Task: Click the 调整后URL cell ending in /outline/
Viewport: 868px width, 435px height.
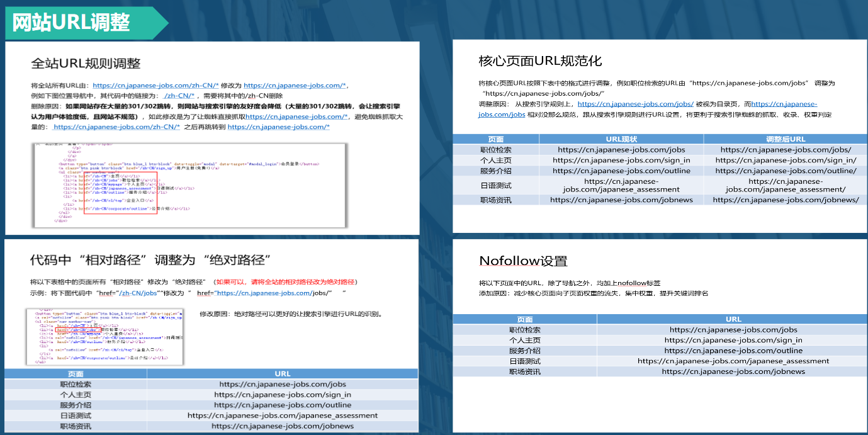Action: point(786,171)
